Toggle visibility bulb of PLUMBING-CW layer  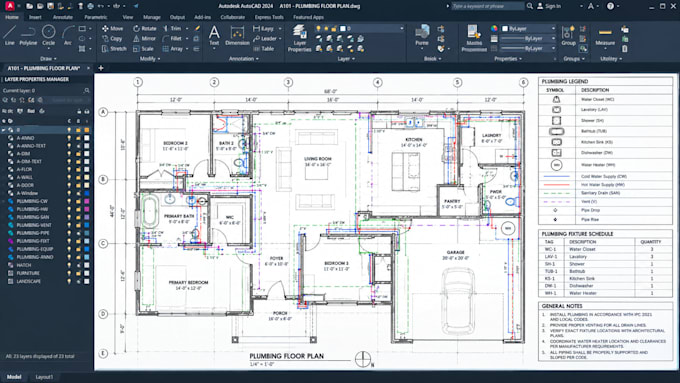69,201
